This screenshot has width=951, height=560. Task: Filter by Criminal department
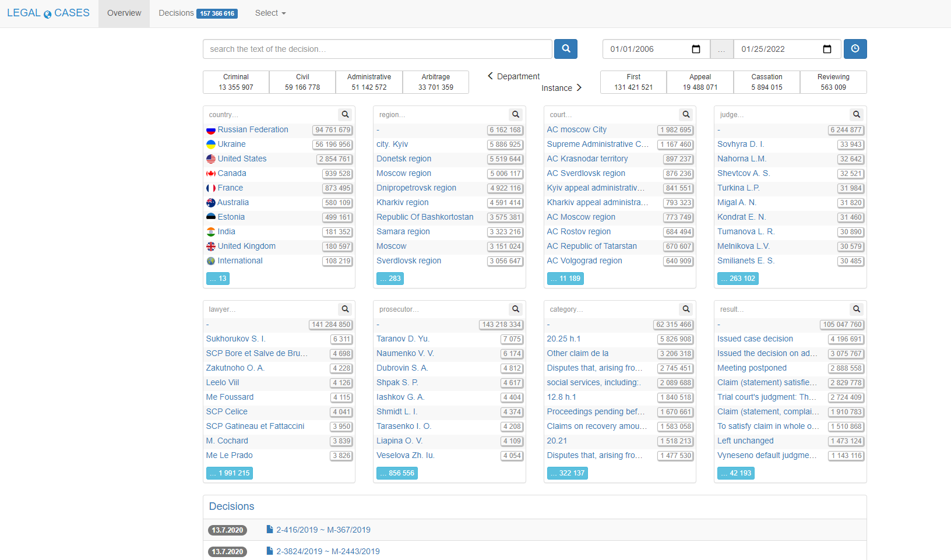[236, 82]
